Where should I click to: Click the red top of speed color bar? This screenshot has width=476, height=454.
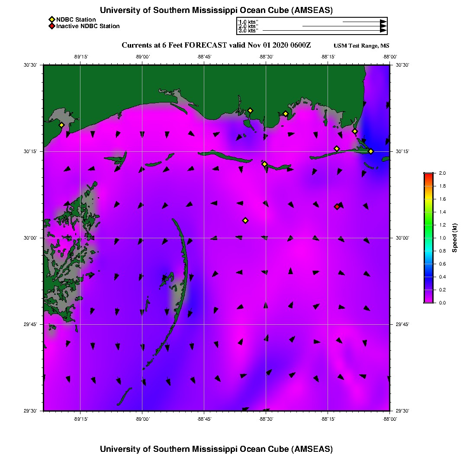[428, 174]
